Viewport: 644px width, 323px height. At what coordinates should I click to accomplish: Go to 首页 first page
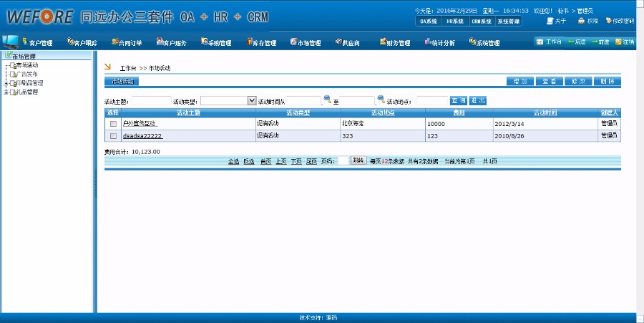click(x=265, y=162)
